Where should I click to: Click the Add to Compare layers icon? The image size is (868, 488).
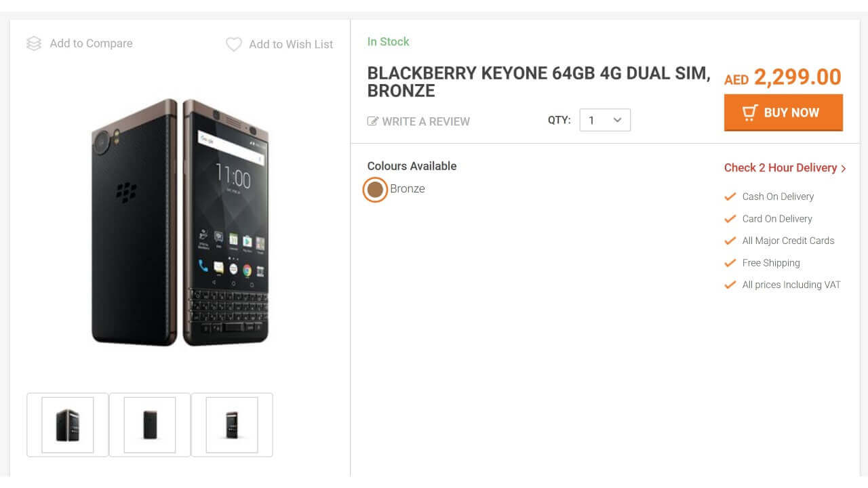[34, 43]
